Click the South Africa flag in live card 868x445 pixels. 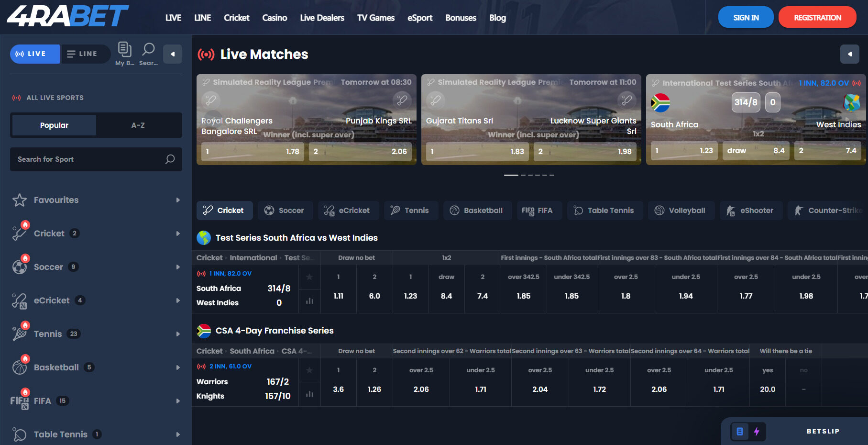click(x=660, y=103)
